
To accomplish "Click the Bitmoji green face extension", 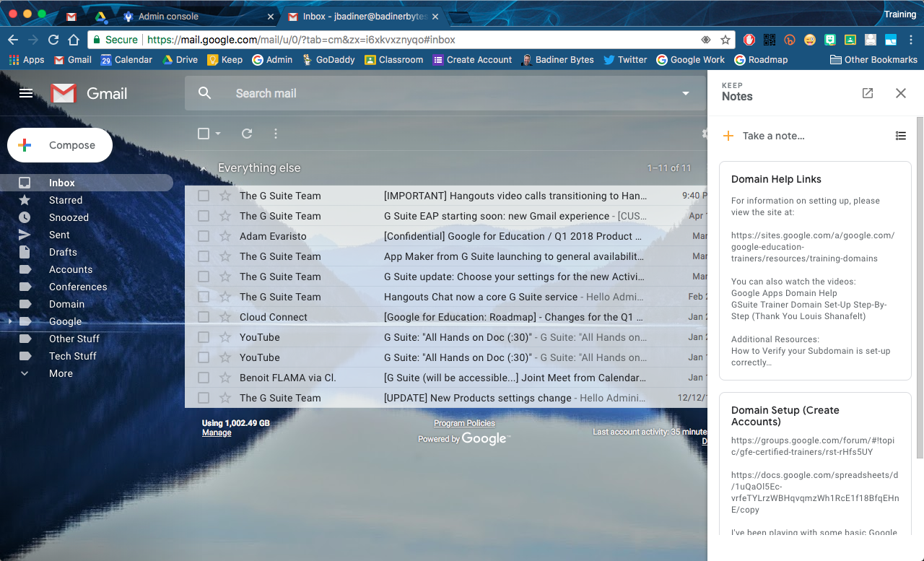I will (830, 40).
